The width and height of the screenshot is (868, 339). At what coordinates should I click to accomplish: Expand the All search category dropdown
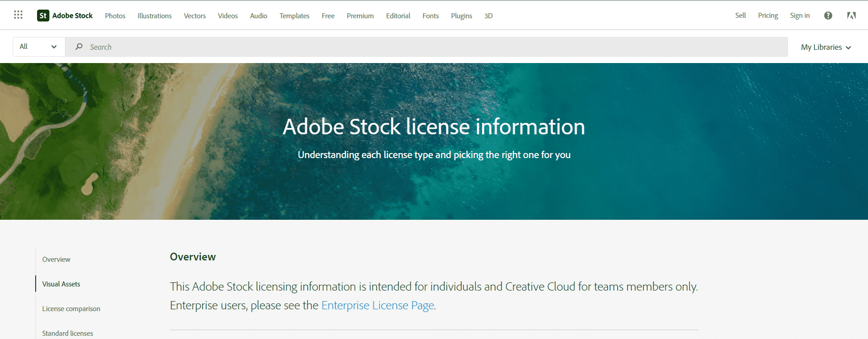[x=38, y=47]
